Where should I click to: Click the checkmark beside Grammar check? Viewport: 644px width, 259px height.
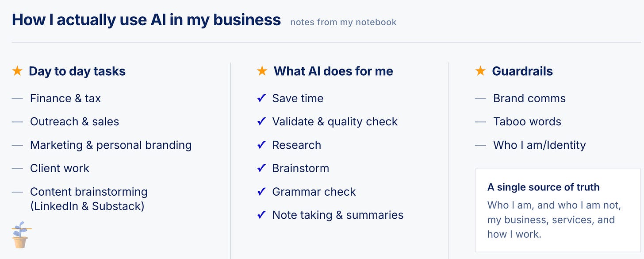click(261, 192)
